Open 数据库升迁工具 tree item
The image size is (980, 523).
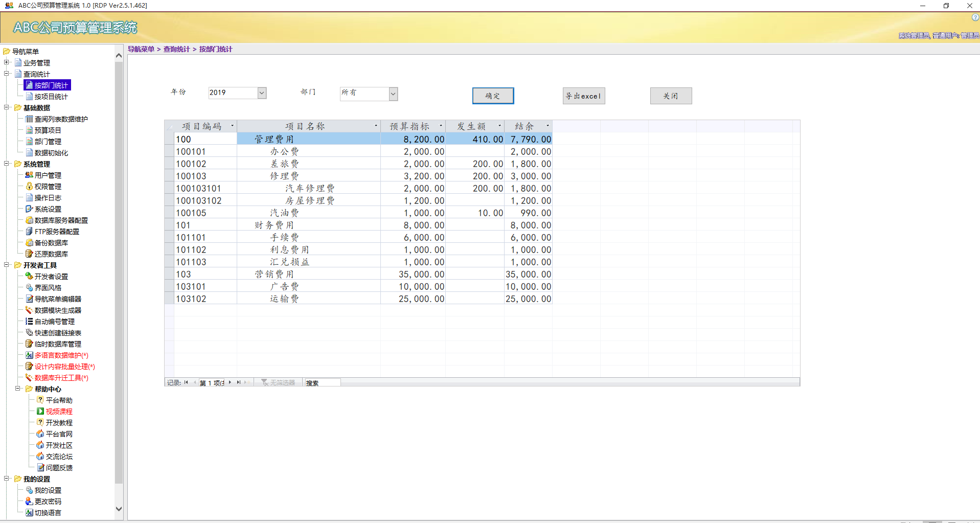pyautogui.click(x=61, y=378)
